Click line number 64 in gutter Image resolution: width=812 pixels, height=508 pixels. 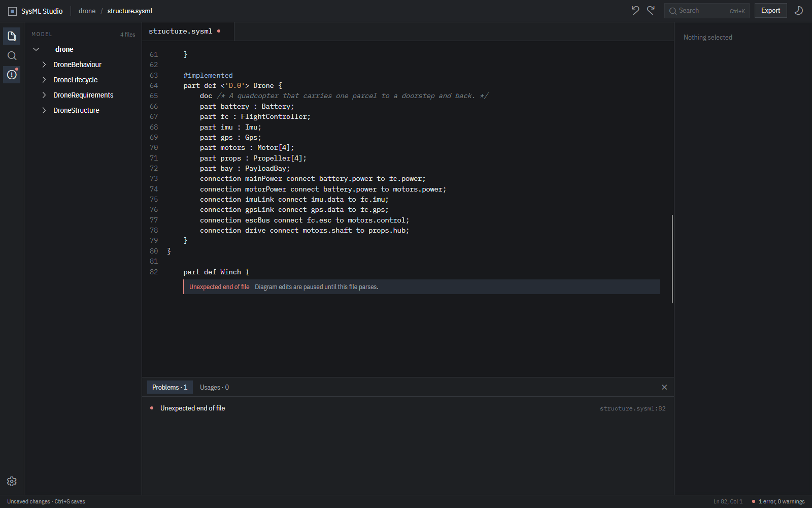154,85
